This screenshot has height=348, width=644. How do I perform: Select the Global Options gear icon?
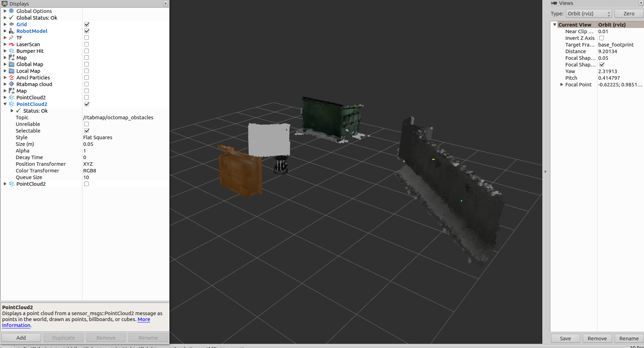(x=12, y=11)
